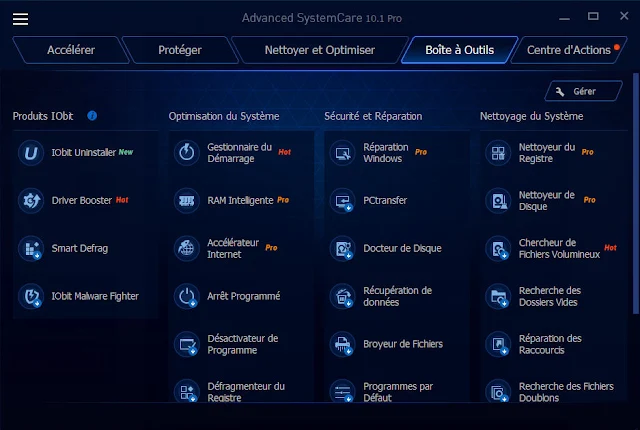Click the red notification dot on Centre d'Actions
The image size is (640, 430).
coord(617,47)
